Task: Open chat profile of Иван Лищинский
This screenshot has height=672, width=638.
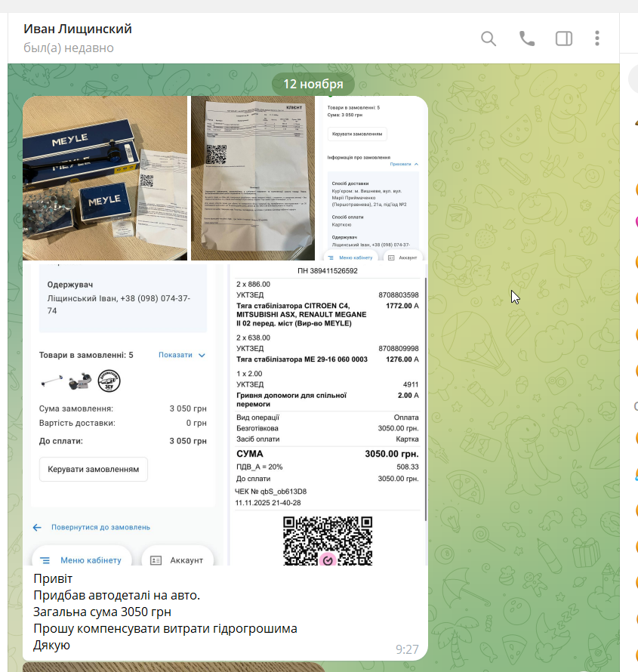Action: 78,29
